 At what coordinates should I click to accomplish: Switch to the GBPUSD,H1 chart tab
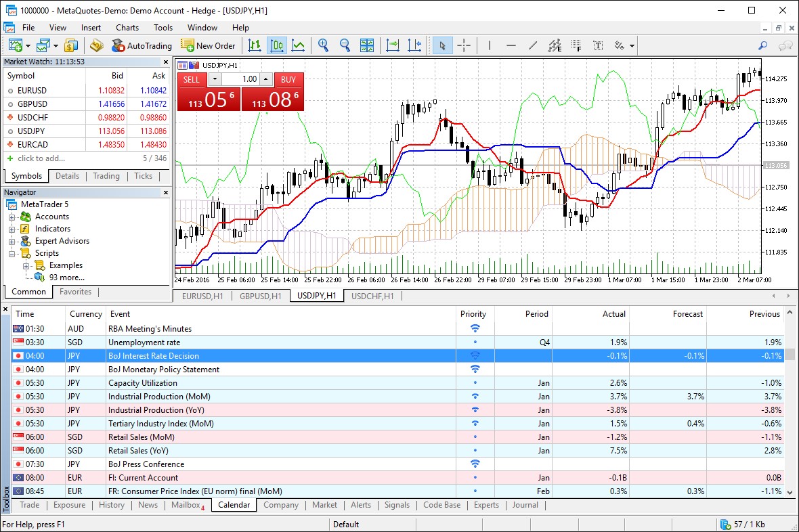click(261, 296)
